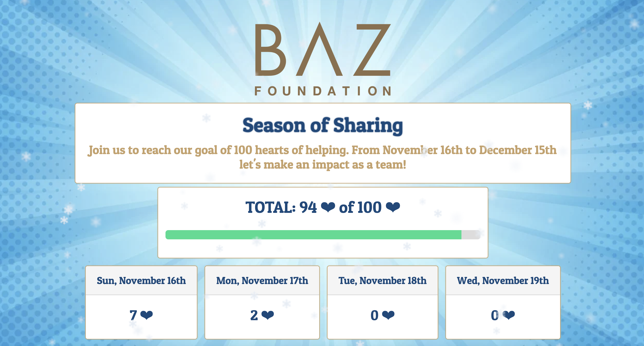The image size is (644, 346).
Task: Click the number 2 in Monday's card
Action: 254,315
